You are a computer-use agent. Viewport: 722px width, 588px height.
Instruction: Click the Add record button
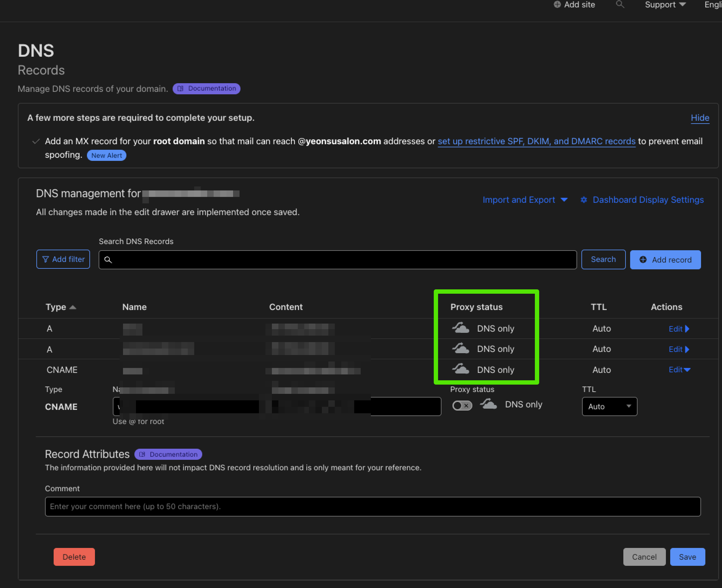pyautogui.click(x=665, y=259)
